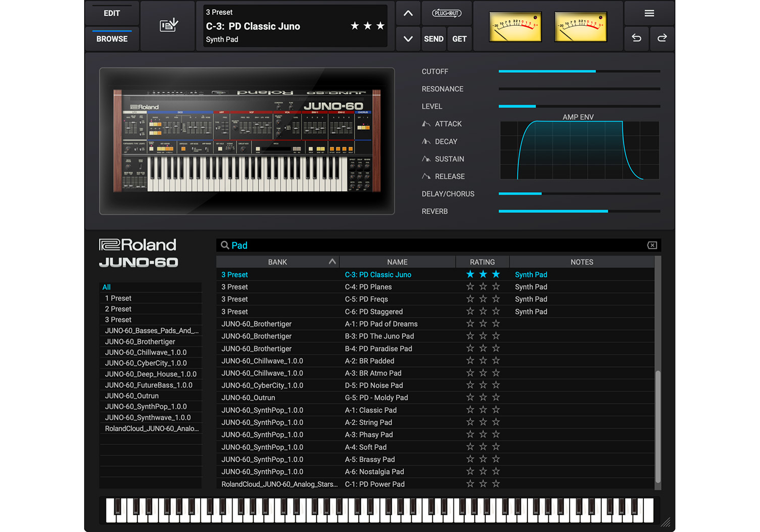Select JUNO-60_Synthwave_1.0.0 bank
Screen dimensions: 760x532
click(x=150, y=417)
